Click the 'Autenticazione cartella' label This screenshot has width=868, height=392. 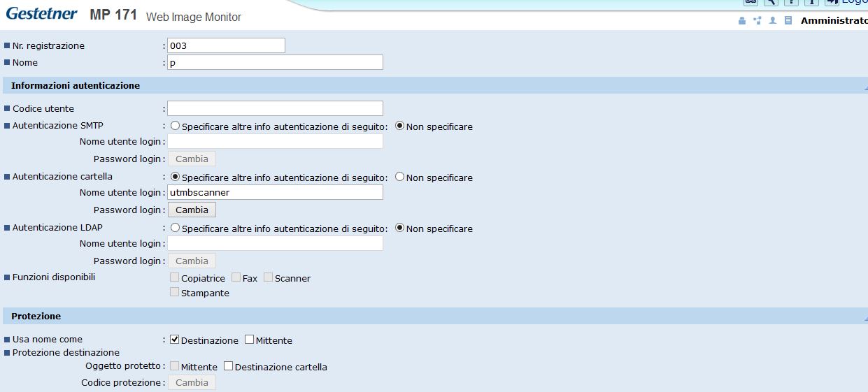coord(62,176)
